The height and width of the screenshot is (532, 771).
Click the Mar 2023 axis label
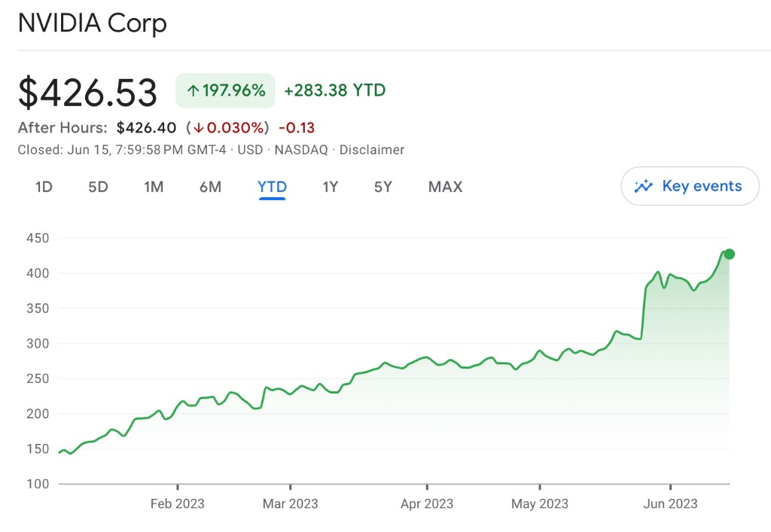pyautogui.click(x=290, y=503)
